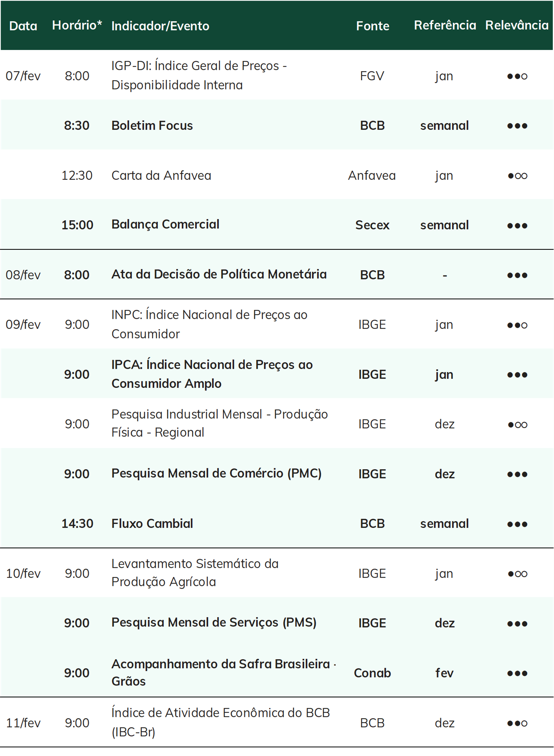Open the IPCA Índice Nacional de Preços entry
554x756 pixels.
coord(212,374)
